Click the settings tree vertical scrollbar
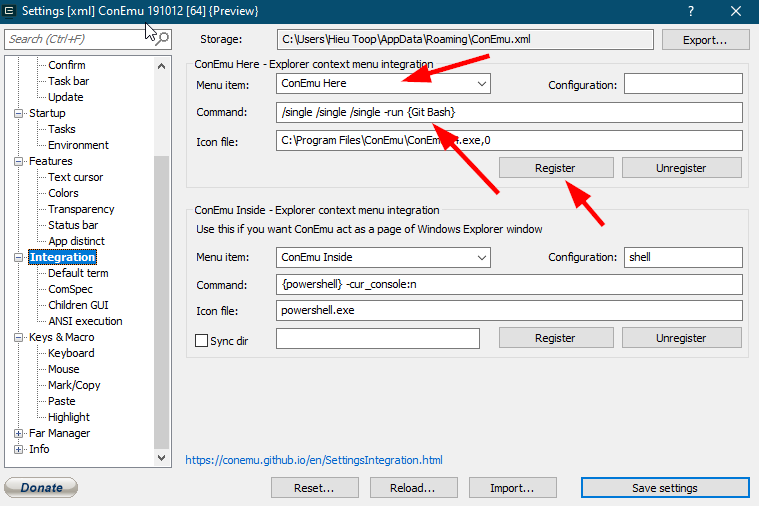Image resolution: width=759 pixels, height=506 pixels. [162, 300]
